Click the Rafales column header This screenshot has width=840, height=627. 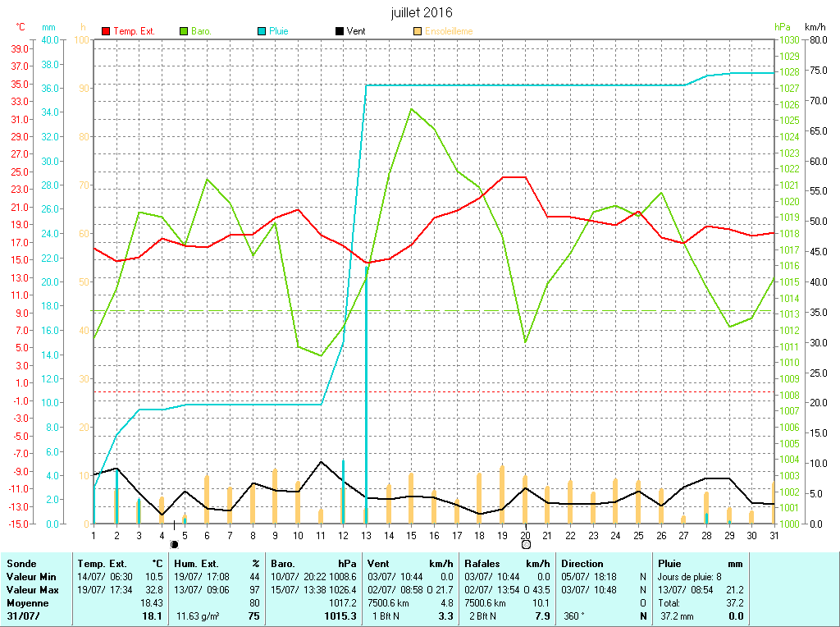[x=482, y=564]
